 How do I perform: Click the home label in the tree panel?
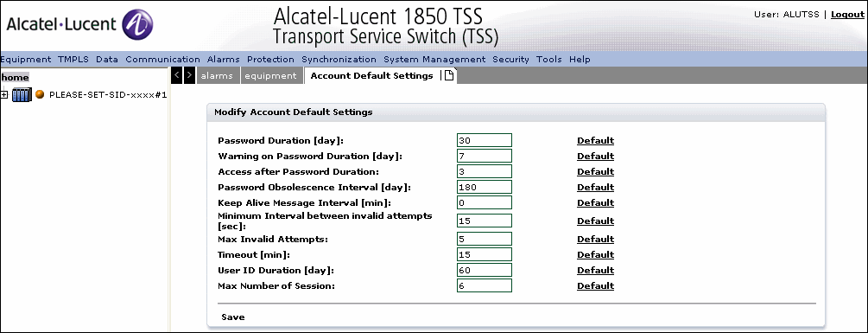click(15, 78)
